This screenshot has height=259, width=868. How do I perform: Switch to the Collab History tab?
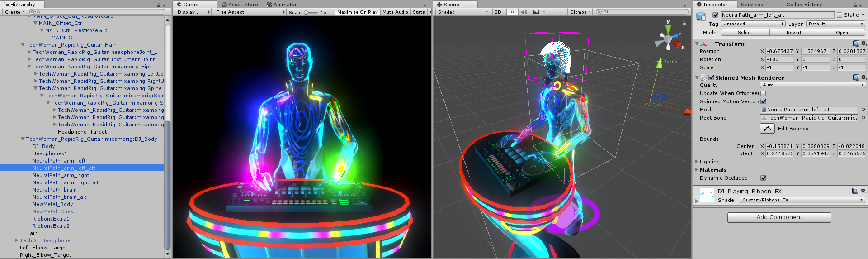pos(804,5)
